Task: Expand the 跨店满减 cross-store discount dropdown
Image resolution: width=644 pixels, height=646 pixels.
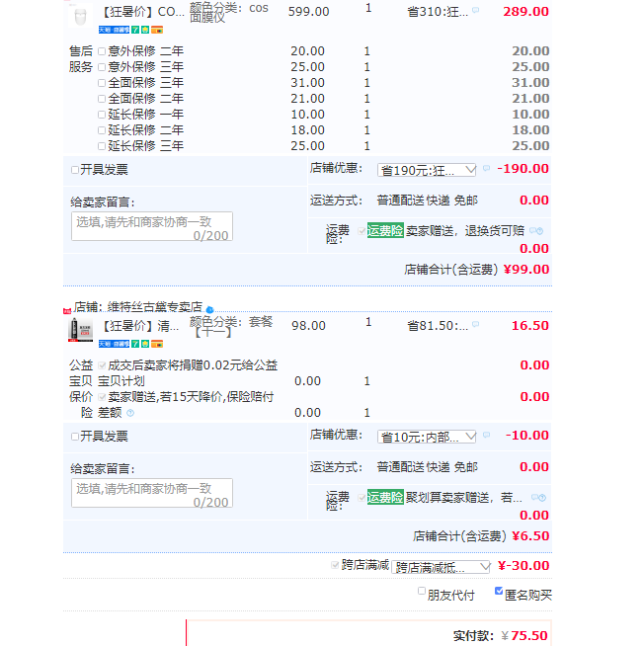Action: [441, 567]
